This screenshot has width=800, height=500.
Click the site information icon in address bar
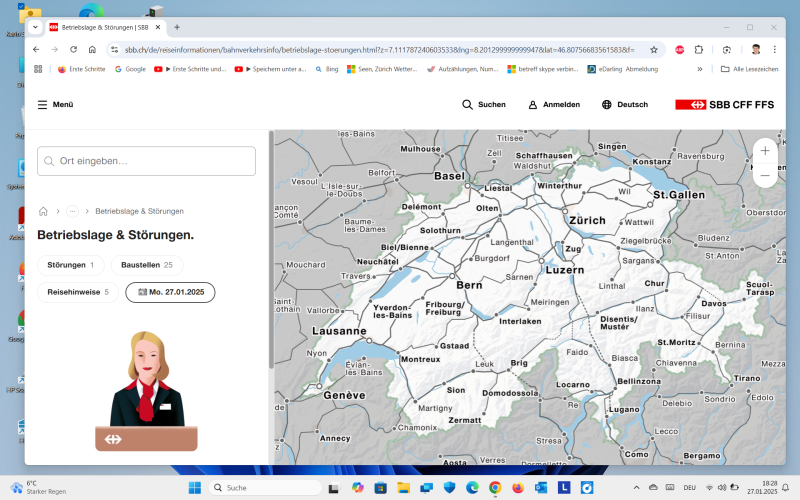tap(115, 49)
